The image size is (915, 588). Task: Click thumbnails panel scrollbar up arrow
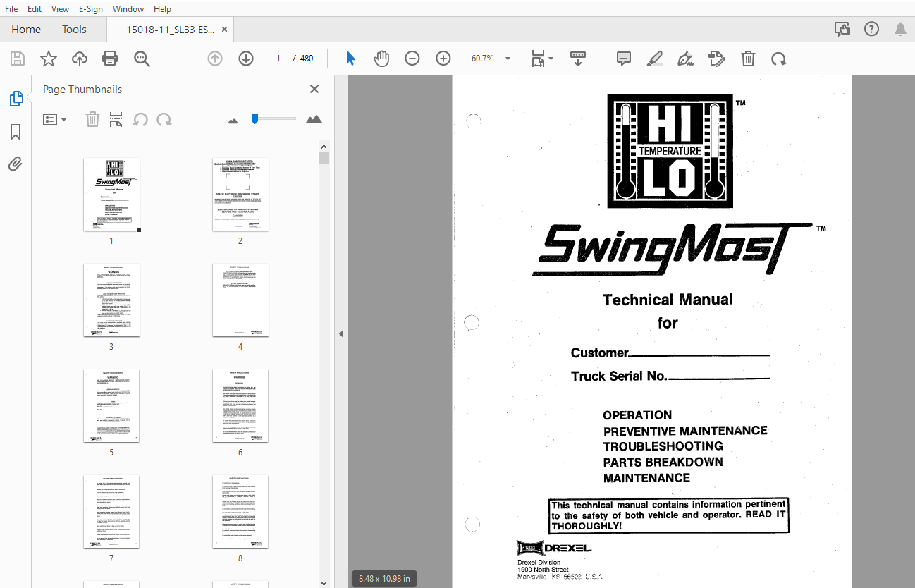coord(324,147)
